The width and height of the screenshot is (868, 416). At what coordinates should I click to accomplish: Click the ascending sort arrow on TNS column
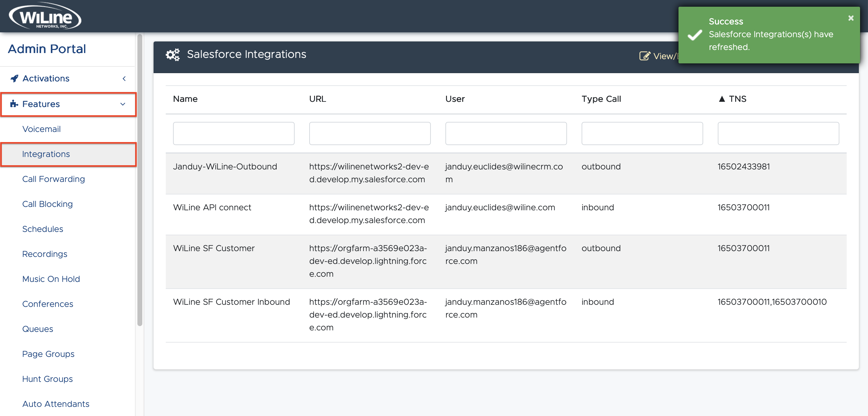click(722, 99)
